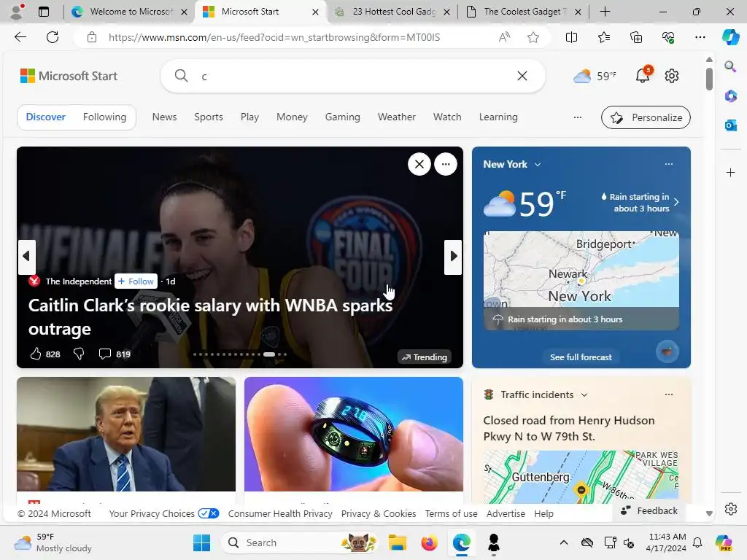Follow The Independent publisher
The image size is (747, 560).
click(x=136, y=281)
